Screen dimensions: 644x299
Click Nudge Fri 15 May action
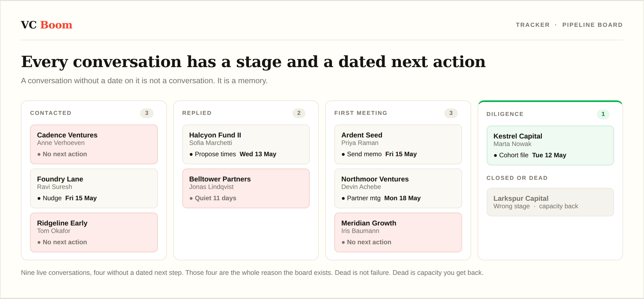point(67,198)
